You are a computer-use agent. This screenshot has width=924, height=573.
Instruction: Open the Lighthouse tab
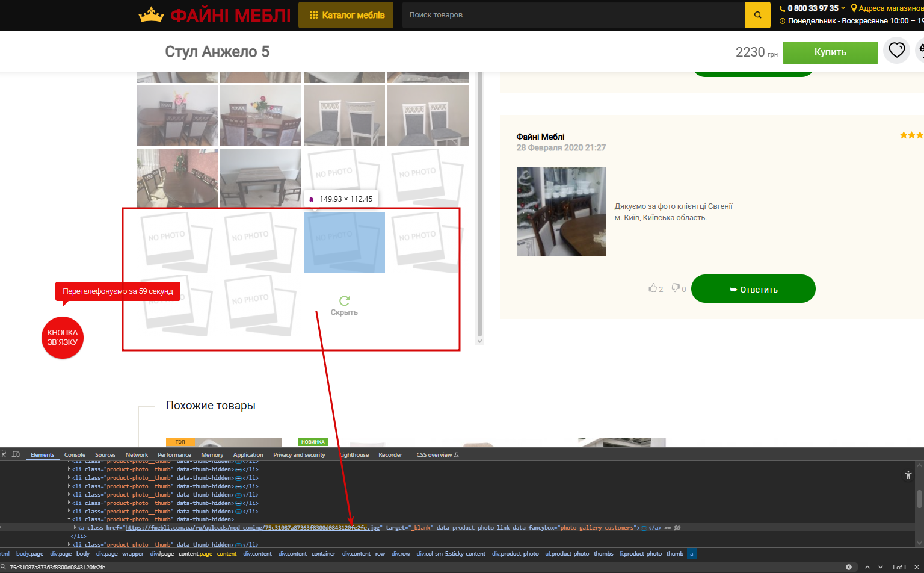click(354, 455)
